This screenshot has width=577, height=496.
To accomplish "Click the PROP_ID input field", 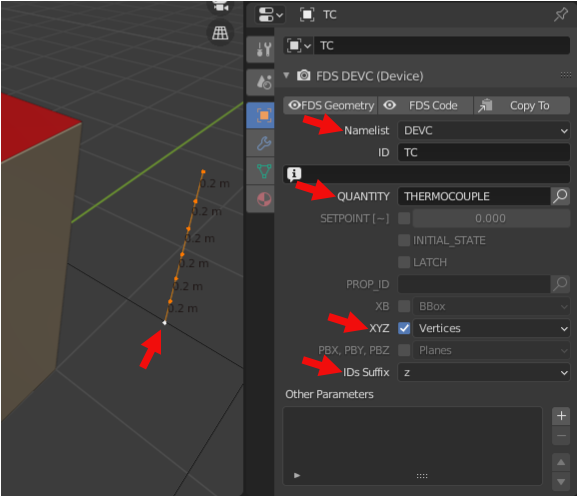I will [474, 284].
